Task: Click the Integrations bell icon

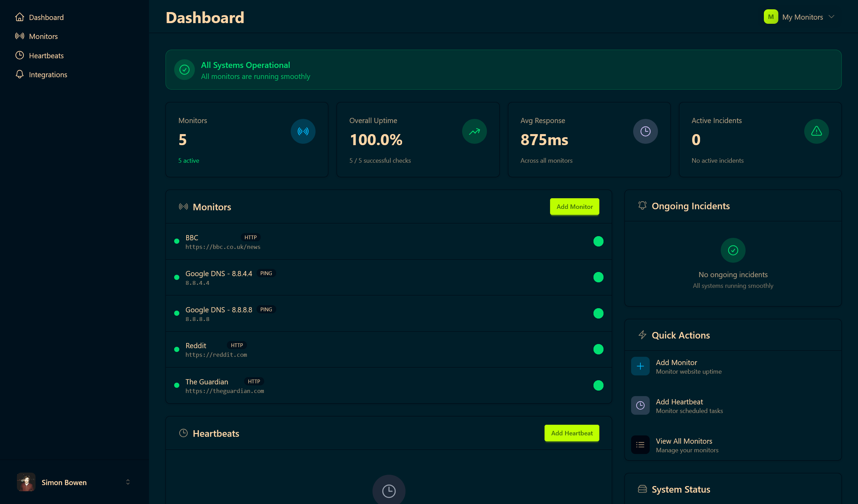Action: coord(20,74)
